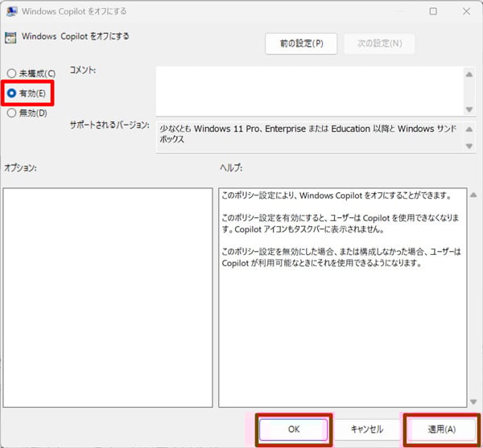Select the 未構成(C) radio button
The width and height of the screenshot is (483, 448).
click(11, 74)
